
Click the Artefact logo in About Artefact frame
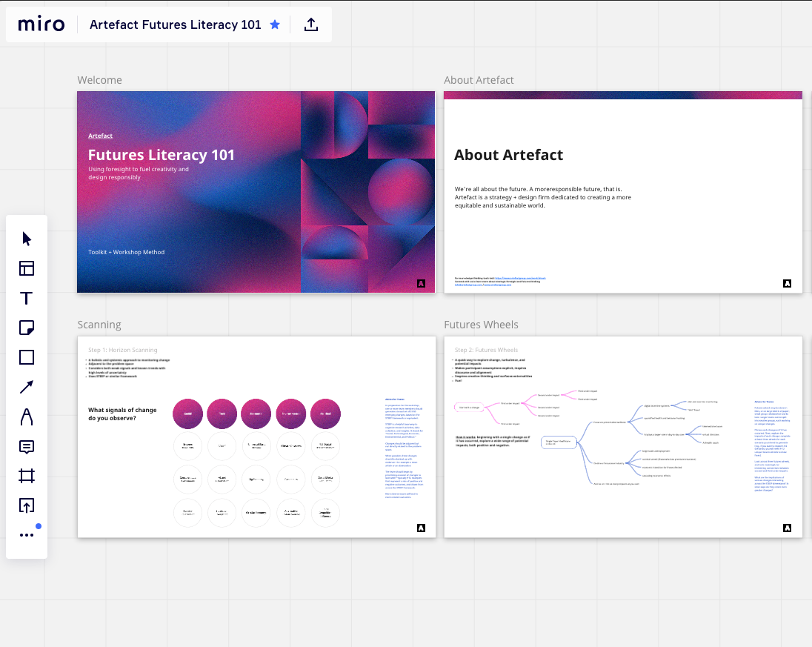[787, 283]
